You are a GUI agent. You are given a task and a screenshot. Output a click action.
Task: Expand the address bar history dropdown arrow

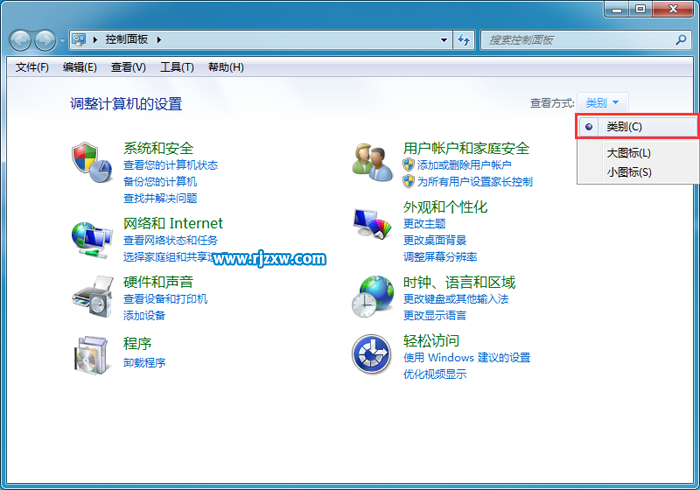tap(445, 40)
